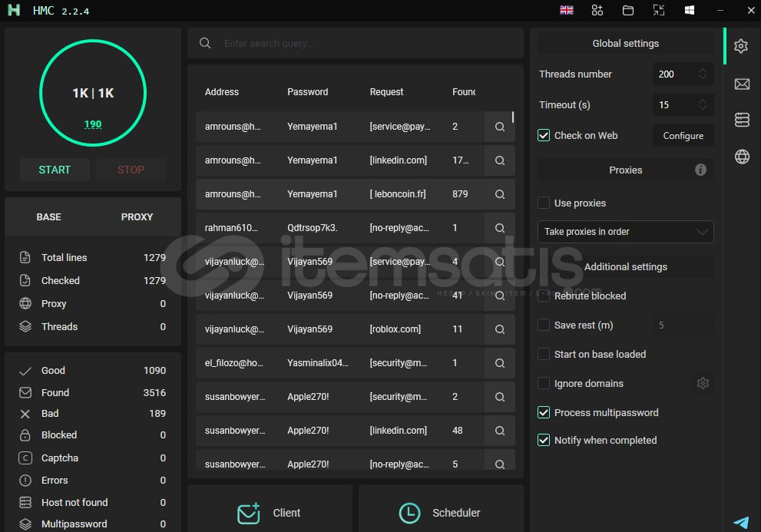This screenshot has height=532, width=761.
Task: Enable the Use proxies checkbox
Action: tap(544, 203)
